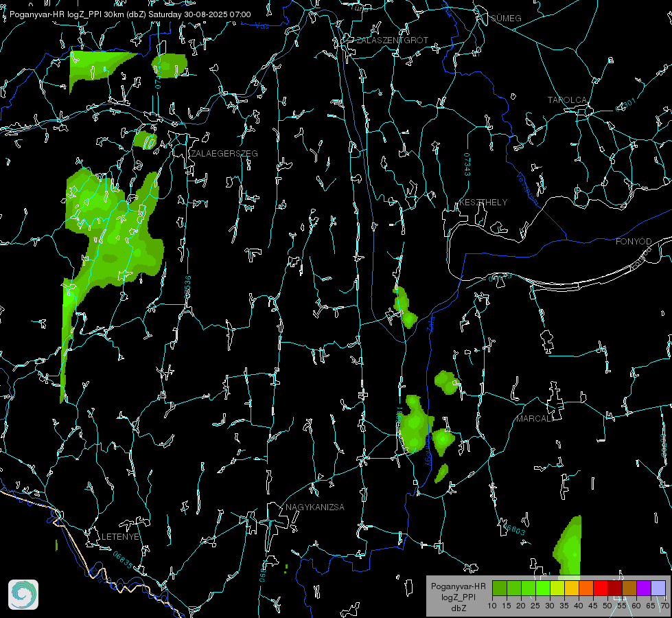Viewport: 672px width, 618px height.
Task: Select the bright green 25–30 dBZ legend swatch
Action: coord(543,588)
